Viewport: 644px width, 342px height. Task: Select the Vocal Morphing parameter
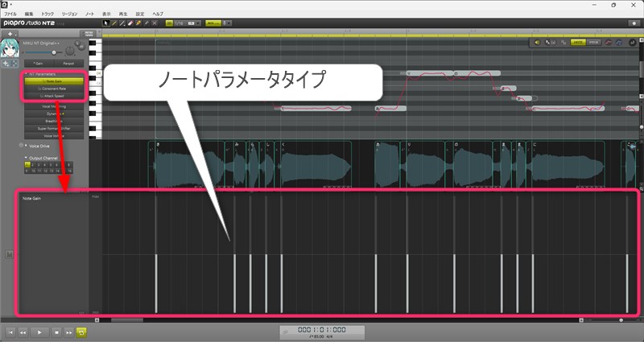(54, 106)
